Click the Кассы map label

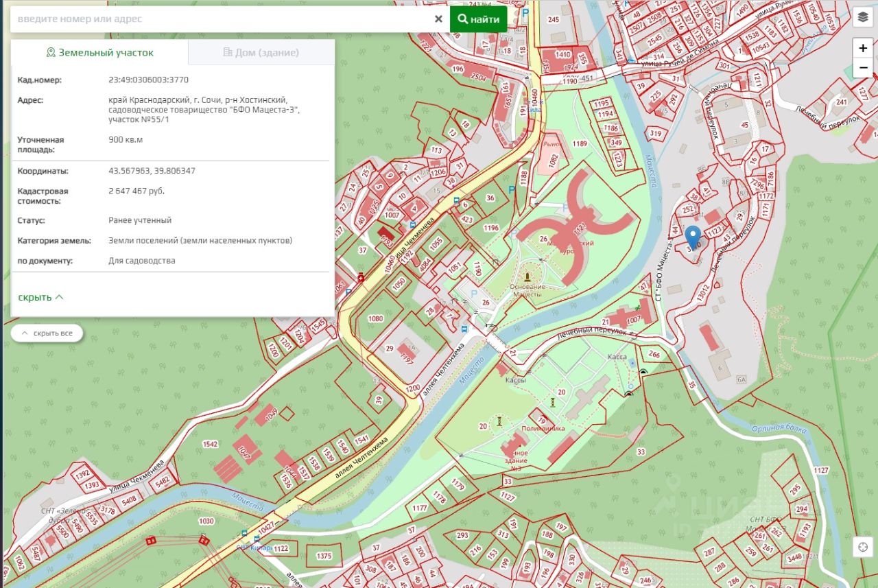(515, 379)
